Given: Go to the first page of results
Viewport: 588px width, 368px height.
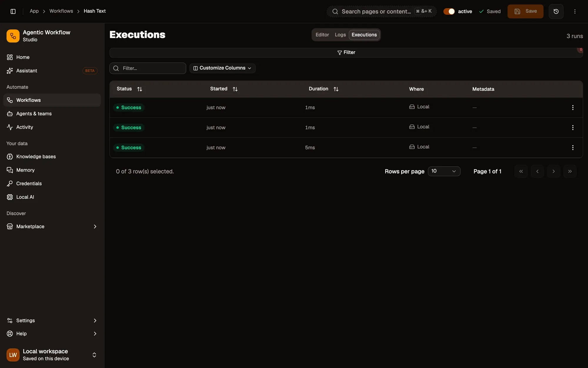Looking at the screenshot, I should tap(521, 171).
